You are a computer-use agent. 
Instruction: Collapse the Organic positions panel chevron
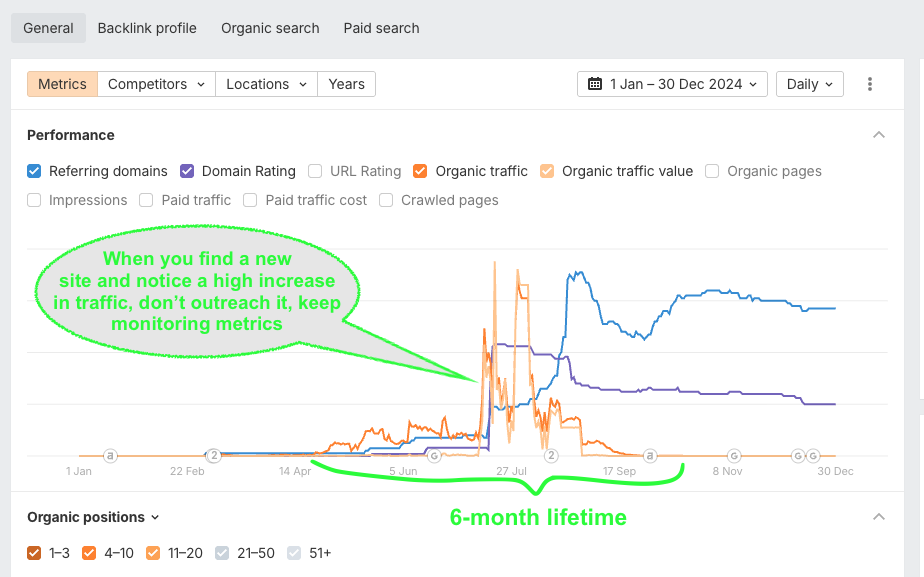878,517
